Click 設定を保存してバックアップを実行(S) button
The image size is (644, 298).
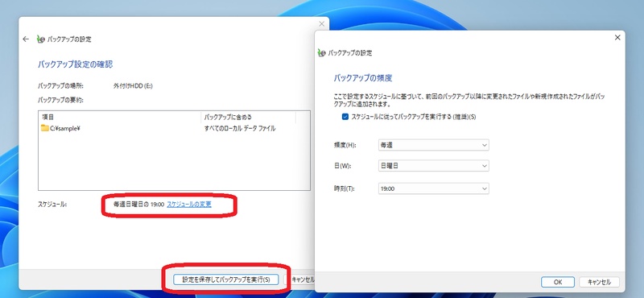point(226,279)
